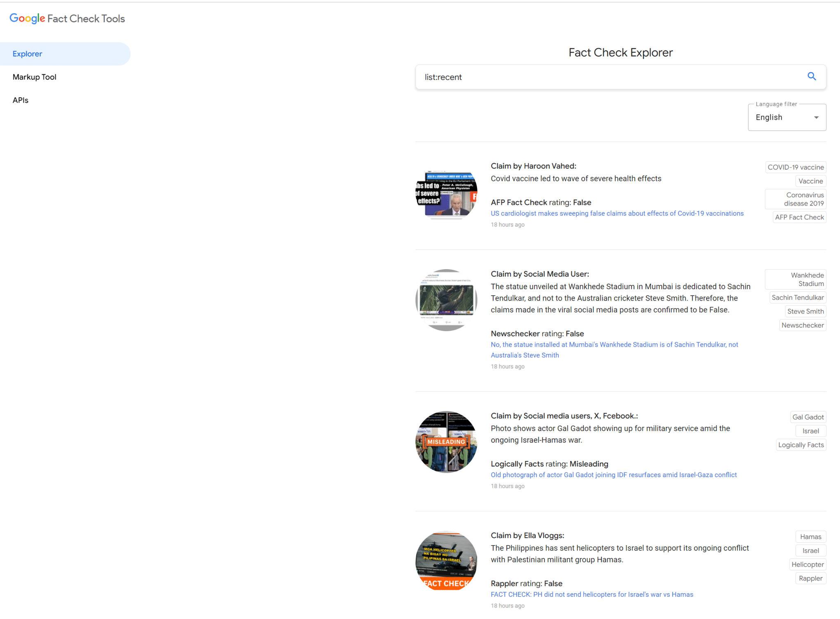Open the Gal Gadot MISLEADING thumbnail
840x619 pixels.
click(446, 442)
